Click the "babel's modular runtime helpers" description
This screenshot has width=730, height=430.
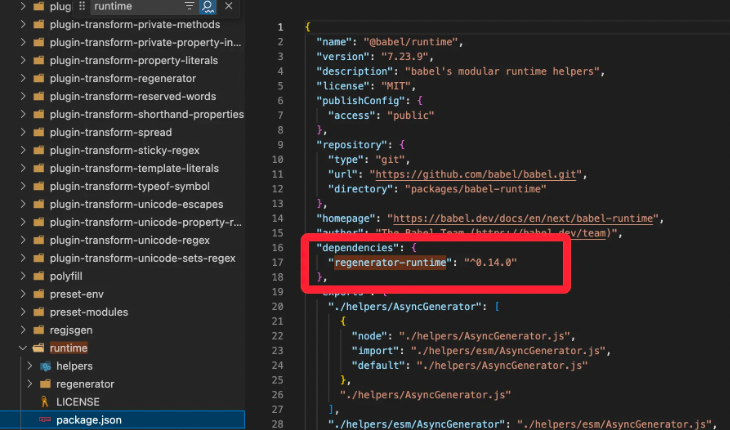coord(502,71)
